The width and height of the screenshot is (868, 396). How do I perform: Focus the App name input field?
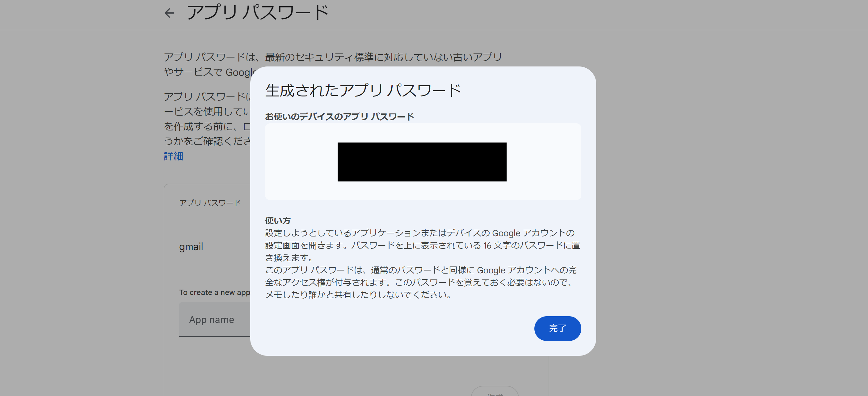click(215, 319)
